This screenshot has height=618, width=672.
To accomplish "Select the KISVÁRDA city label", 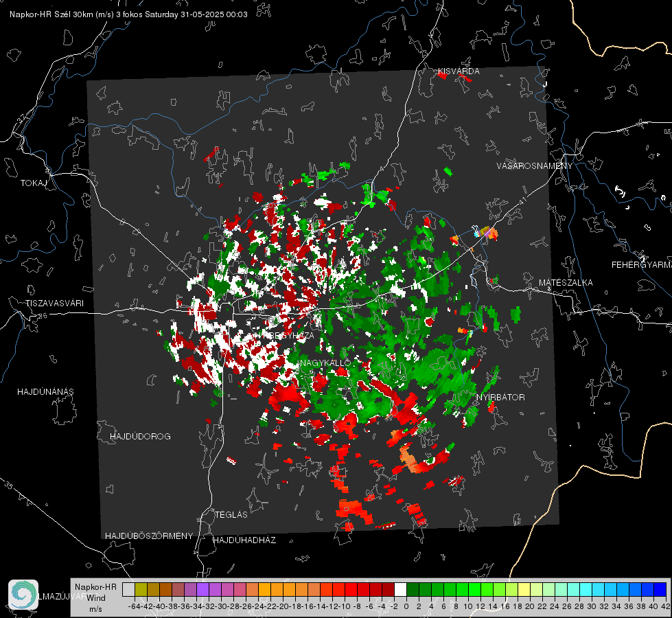I will point(458,71).
